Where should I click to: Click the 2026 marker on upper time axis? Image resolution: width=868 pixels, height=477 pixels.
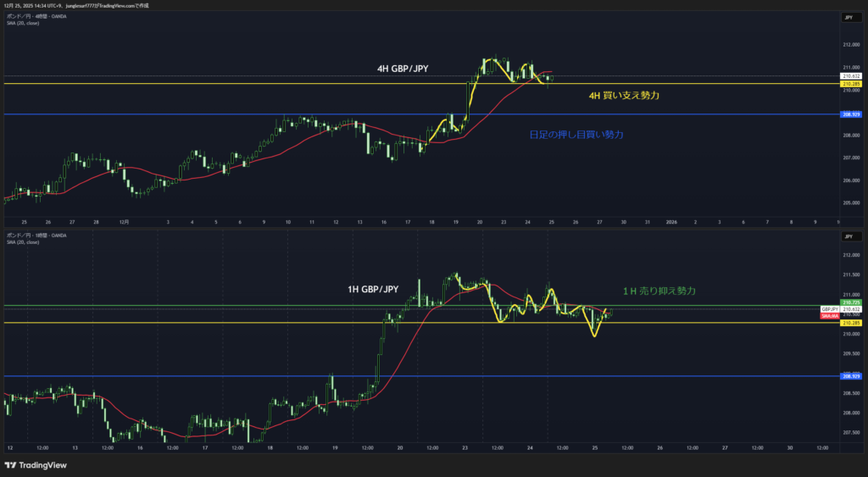(x=671, y=222)
